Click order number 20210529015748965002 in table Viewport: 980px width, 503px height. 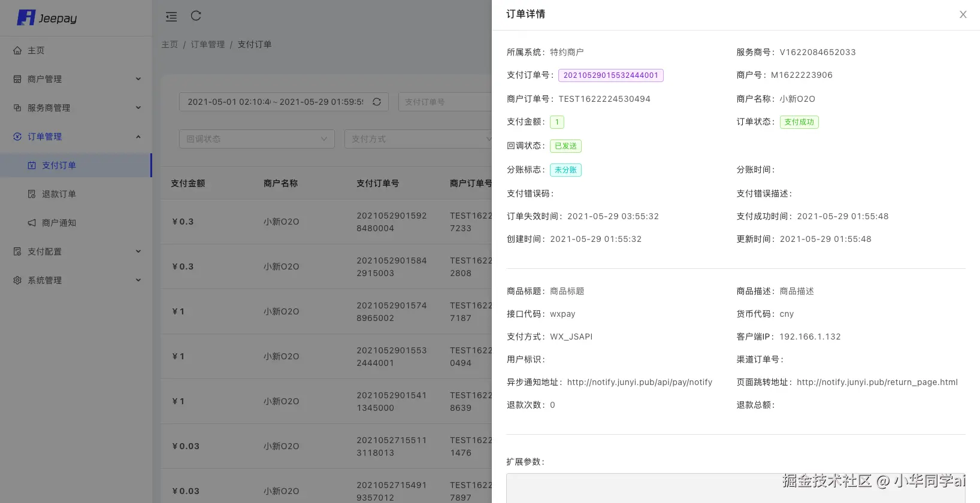tap(392, 311)
